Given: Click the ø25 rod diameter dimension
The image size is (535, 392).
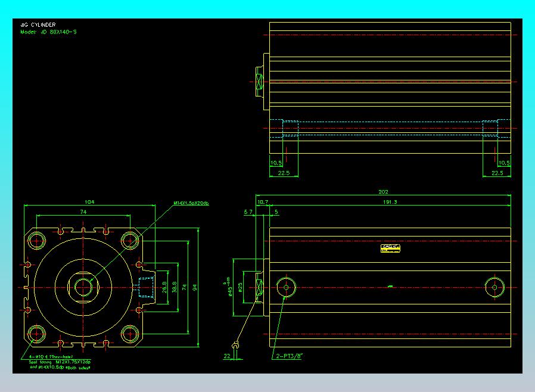Looking at the screenshot, I should click(240, 288).
